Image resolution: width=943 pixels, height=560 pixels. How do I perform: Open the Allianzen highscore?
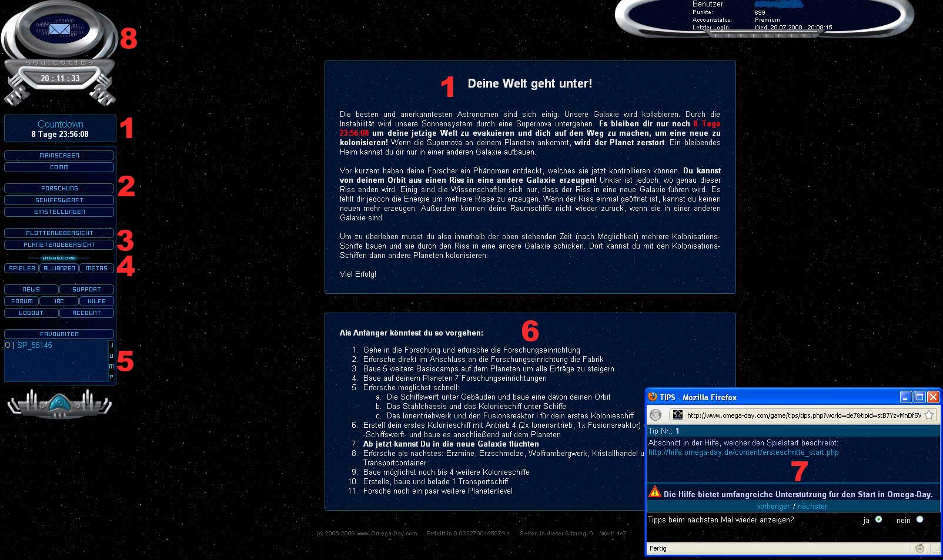coord(59,269)
